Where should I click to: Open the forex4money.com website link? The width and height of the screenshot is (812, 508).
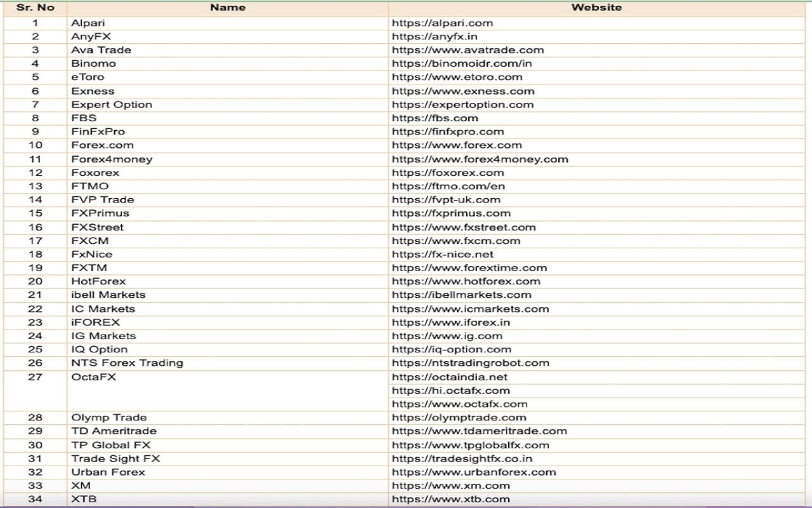point(480,159)
